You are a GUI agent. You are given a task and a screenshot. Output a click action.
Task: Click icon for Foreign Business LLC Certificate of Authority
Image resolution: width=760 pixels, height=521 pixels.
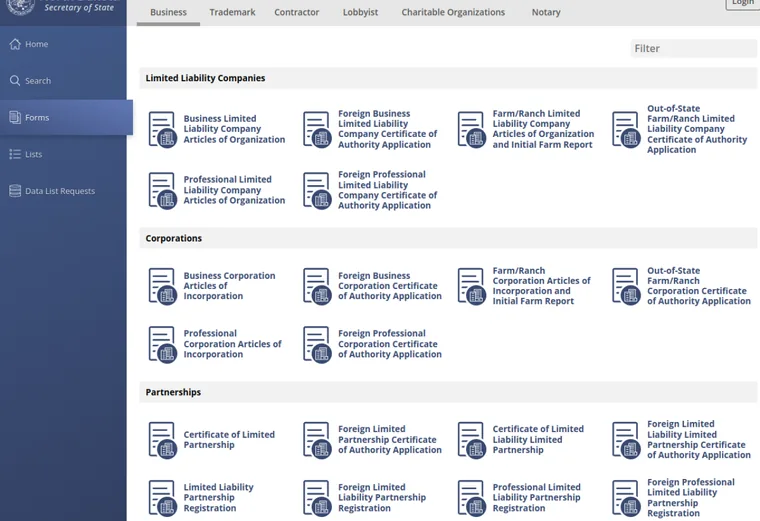(317, 129)
